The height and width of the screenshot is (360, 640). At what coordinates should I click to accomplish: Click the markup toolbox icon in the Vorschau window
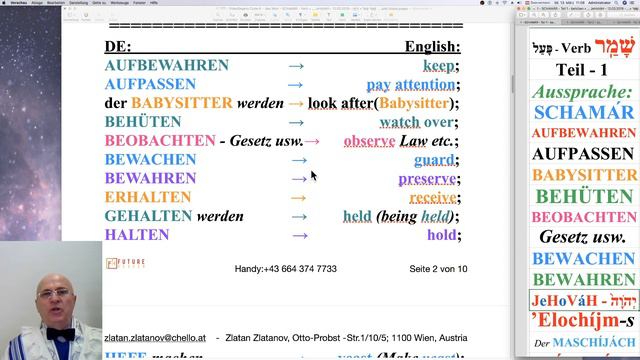tap(600, 15)
